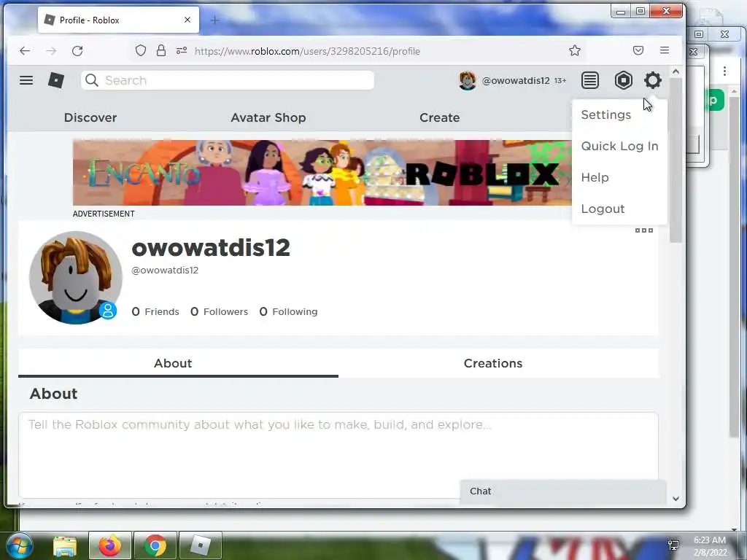Screen dimensions: 747x560
Task: Click the owowatdis12 display name heading
Action: pyautogui.click(x=211, y=248)
